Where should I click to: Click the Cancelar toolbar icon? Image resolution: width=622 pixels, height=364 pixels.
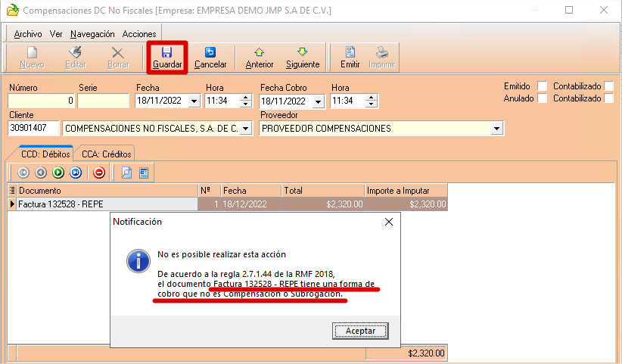click(210, 52)
